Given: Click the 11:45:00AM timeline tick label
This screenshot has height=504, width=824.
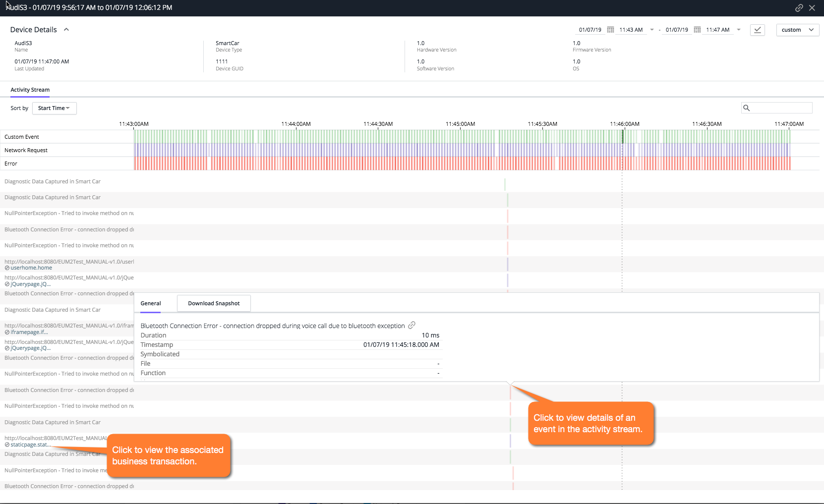Looking at the screenshot, I should coord(460,124).
